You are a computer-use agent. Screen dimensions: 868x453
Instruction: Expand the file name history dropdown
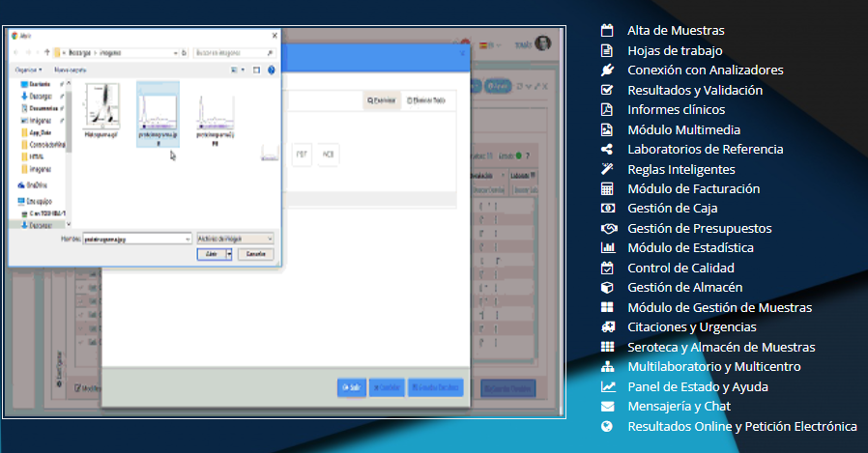tap(188, 239)
